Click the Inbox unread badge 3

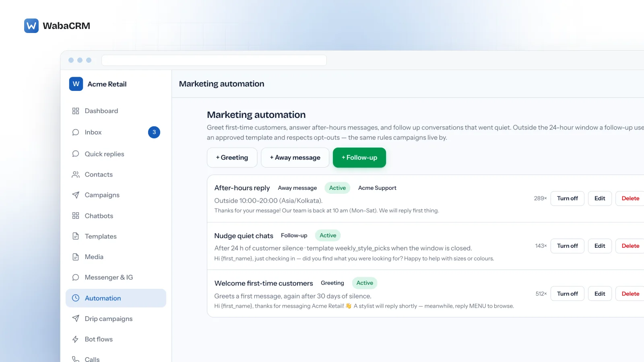click(154, 132)
